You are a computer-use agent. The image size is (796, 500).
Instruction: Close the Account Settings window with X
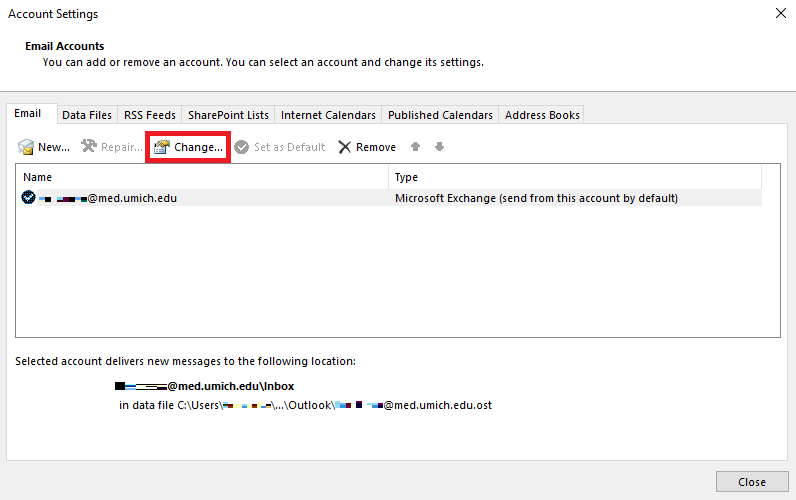[781, 13]
